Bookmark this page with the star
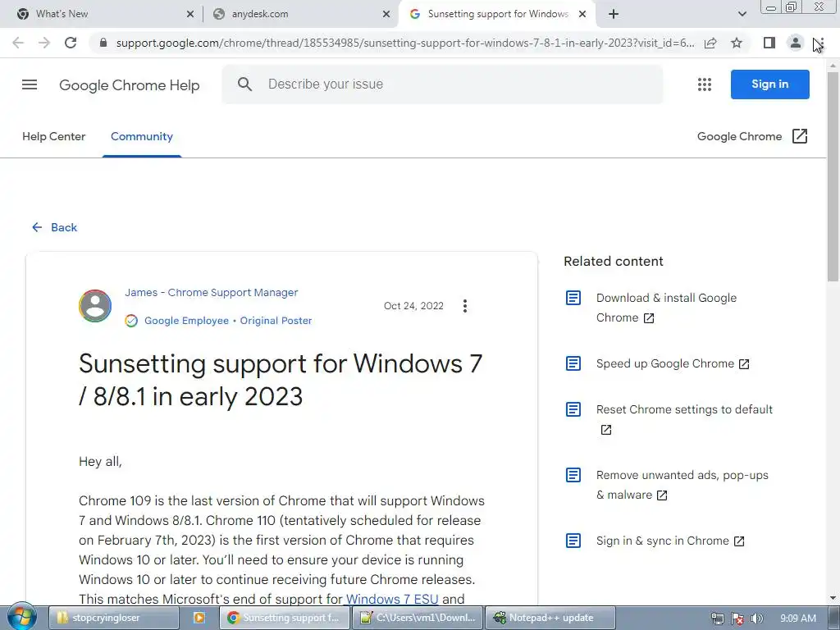Screen dimensions: 840x630 click(x=737, y=43)
